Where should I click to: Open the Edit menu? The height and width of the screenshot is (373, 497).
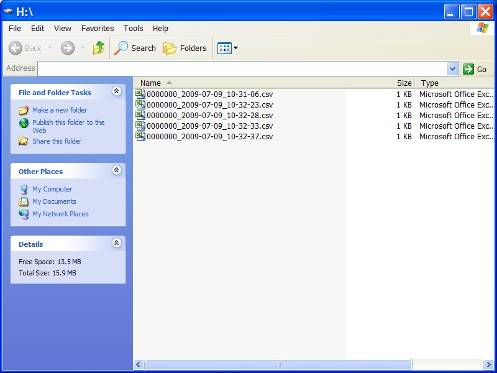point(38,28)
